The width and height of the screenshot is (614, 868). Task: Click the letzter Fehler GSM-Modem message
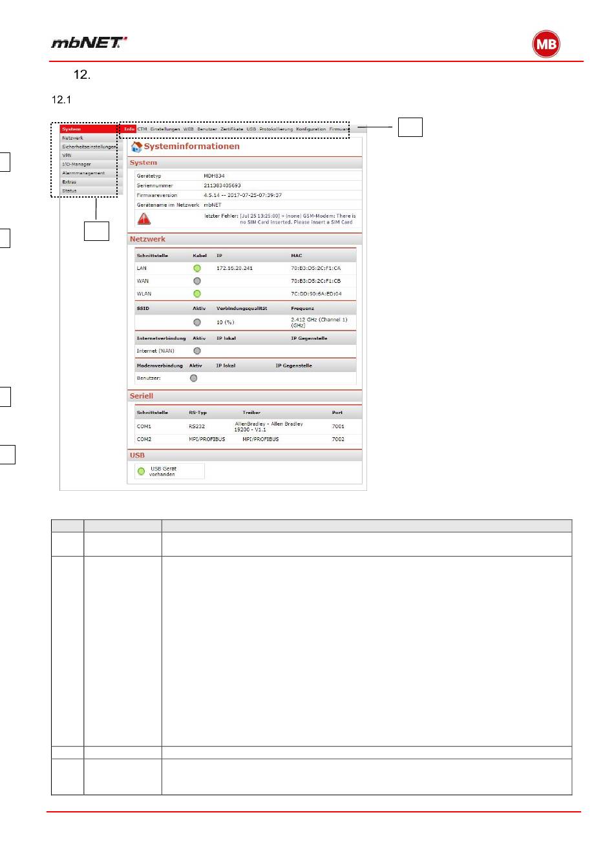tap(280, 219)
